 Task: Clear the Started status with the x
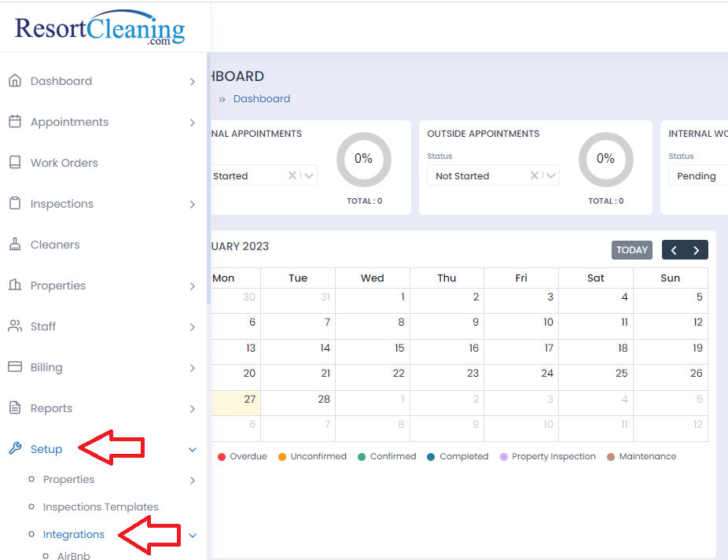[x=292, y=175]
